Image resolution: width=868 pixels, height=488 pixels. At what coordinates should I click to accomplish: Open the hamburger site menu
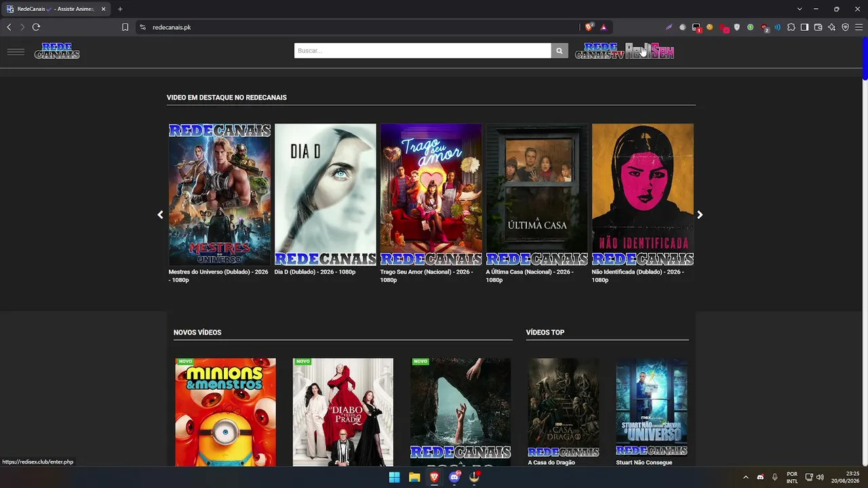click(x=16, y=52)
